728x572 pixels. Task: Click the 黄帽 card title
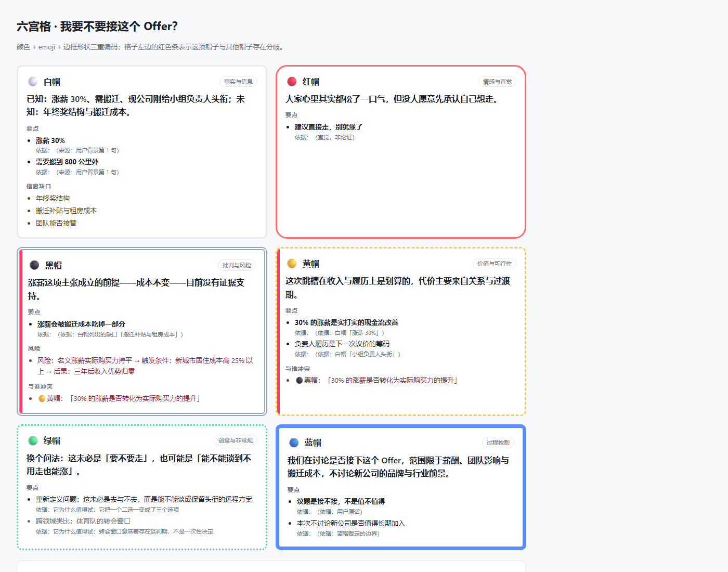click(311, 264)
